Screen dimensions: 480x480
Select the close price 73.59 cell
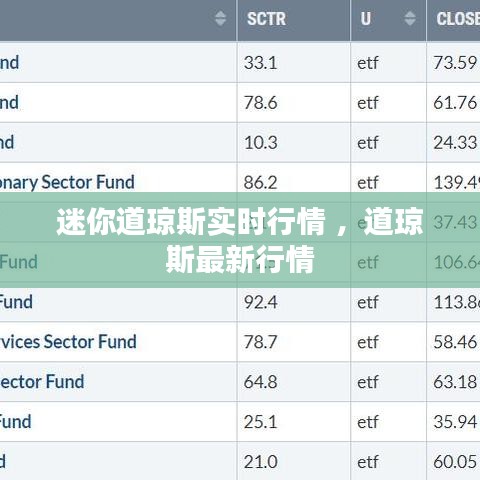coord(454,62)
